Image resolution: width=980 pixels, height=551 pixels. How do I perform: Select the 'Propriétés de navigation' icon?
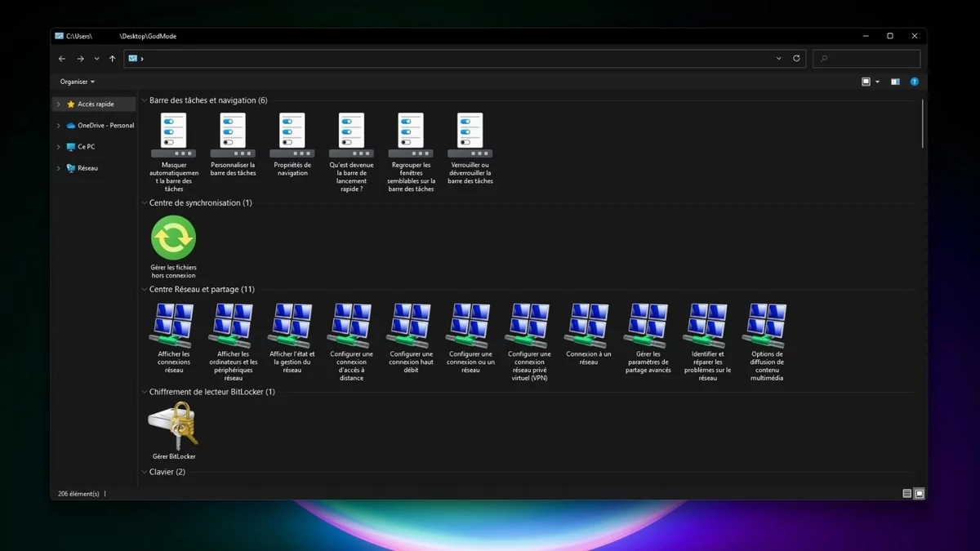pyautogui.click(x=292, y=136)
